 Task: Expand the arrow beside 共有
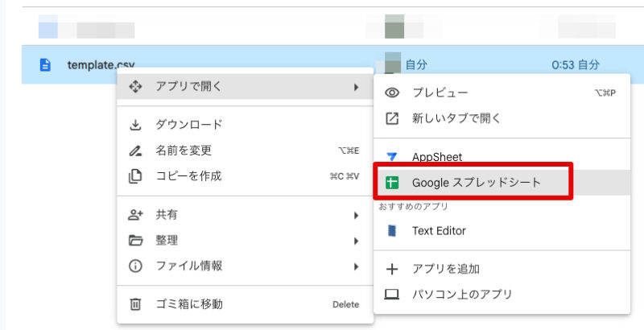(356, 216)
